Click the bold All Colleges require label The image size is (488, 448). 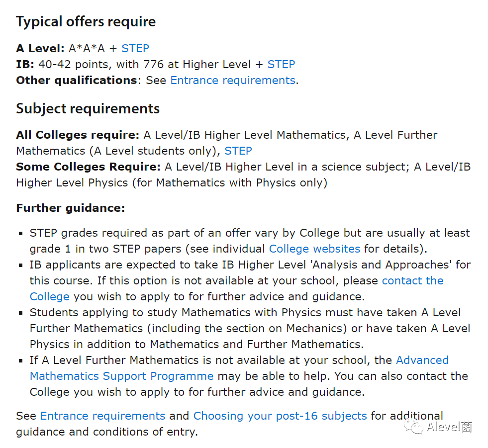point(78,135)
